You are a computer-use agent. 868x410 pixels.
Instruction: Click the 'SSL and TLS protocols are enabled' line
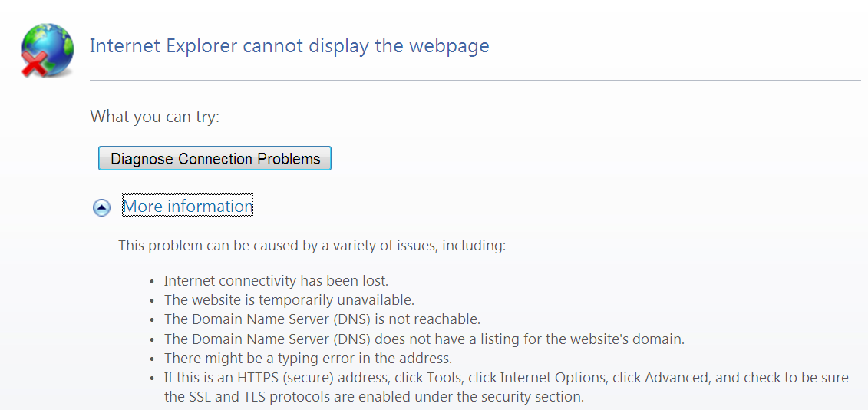(x=375, y=397)
